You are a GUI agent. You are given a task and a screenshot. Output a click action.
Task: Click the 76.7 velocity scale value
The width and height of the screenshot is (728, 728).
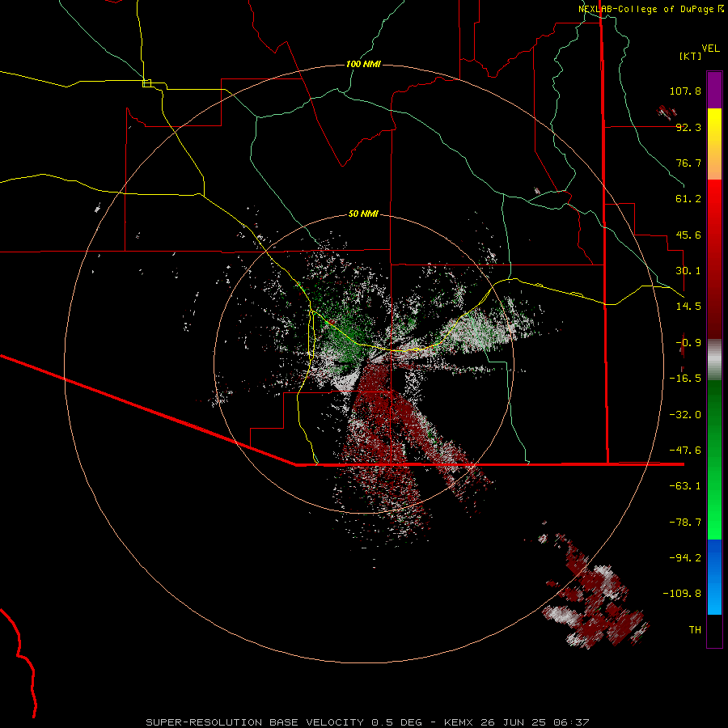688,163
